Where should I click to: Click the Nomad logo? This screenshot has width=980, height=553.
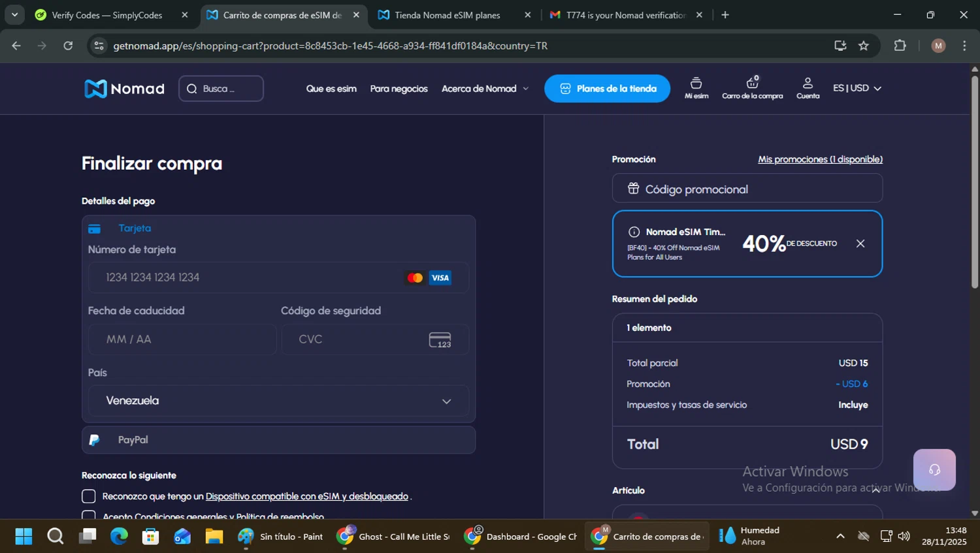(x=124, y=89)
